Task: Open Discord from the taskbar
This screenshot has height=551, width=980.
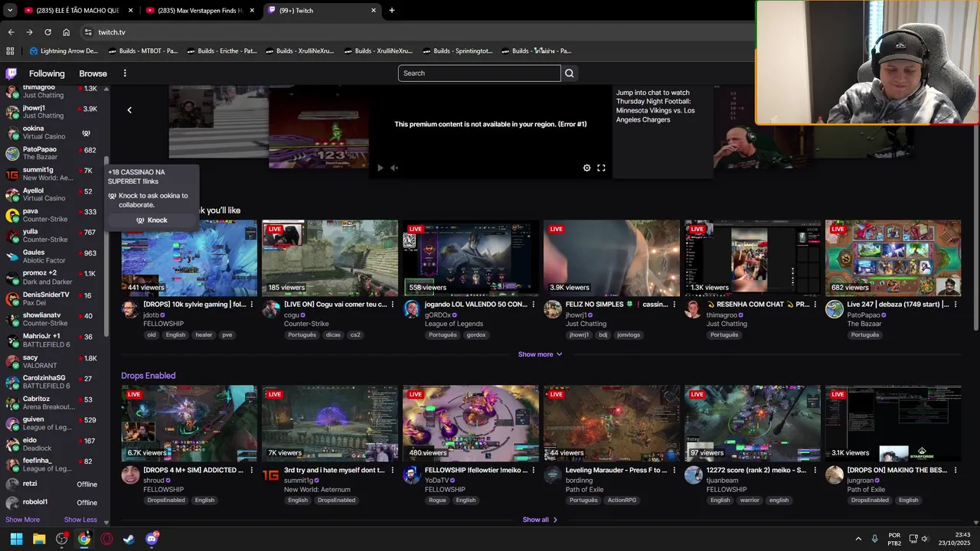Action: click(x=152, y=539)
